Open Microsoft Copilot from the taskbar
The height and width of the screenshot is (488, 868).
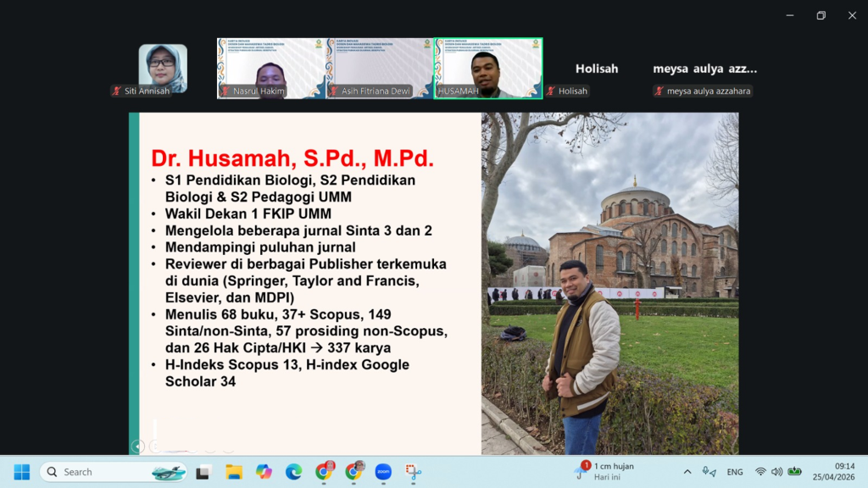tap(264, 472)
